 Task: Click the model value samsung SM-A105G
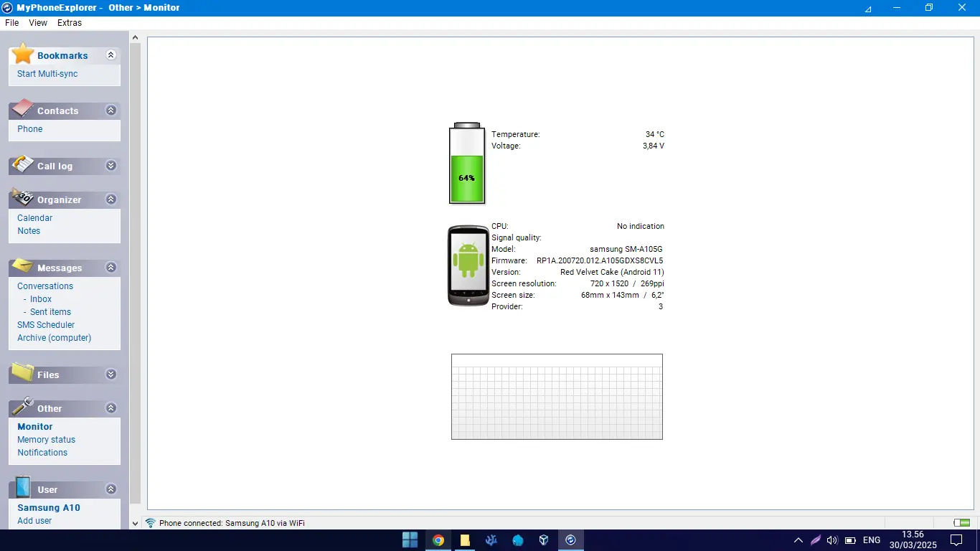[626, 249]
